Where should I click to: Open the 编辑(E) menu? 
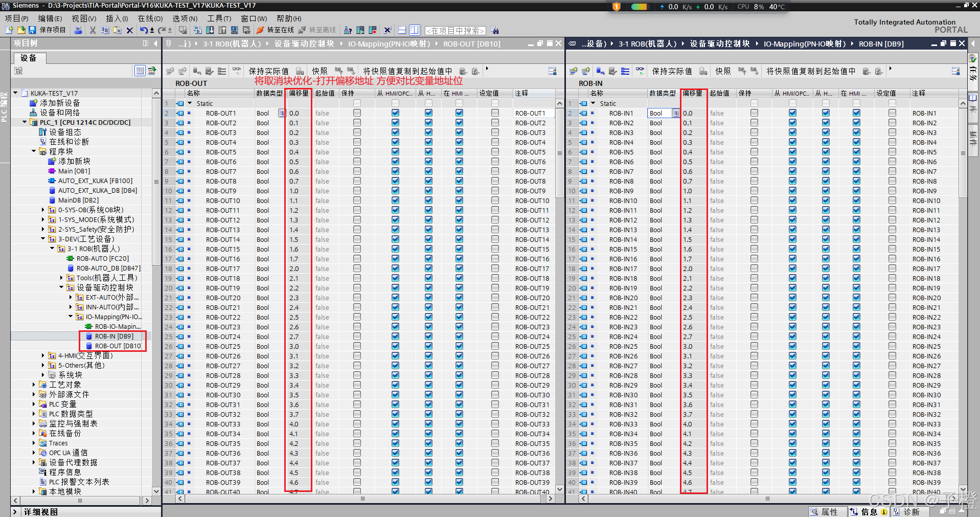50,18
